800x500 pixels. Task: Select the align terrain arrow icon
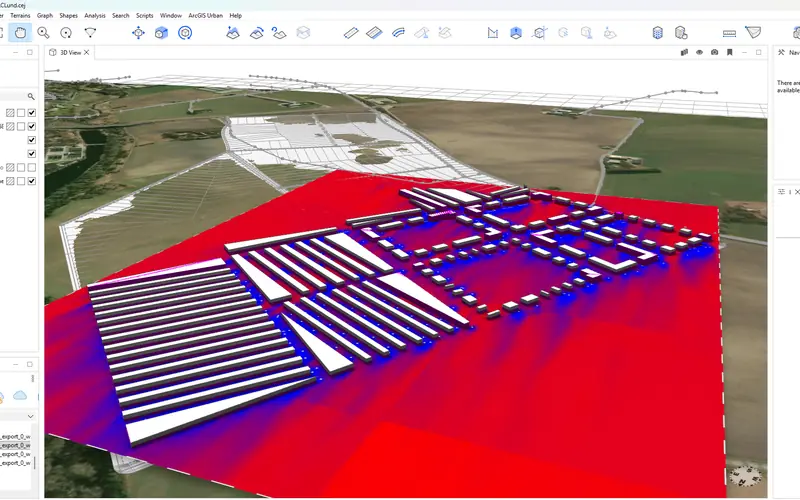256,33
